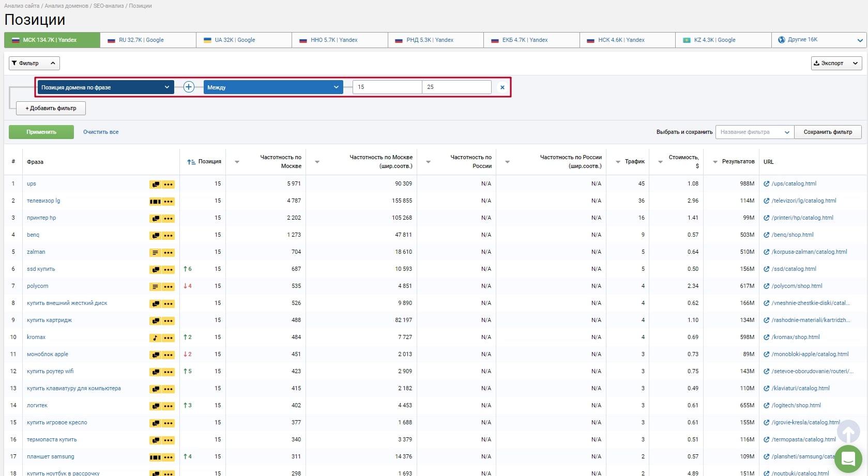Open URL /televizori/lg/catalog.html link
Screen dimensions: 868x476
pos(804,201)
